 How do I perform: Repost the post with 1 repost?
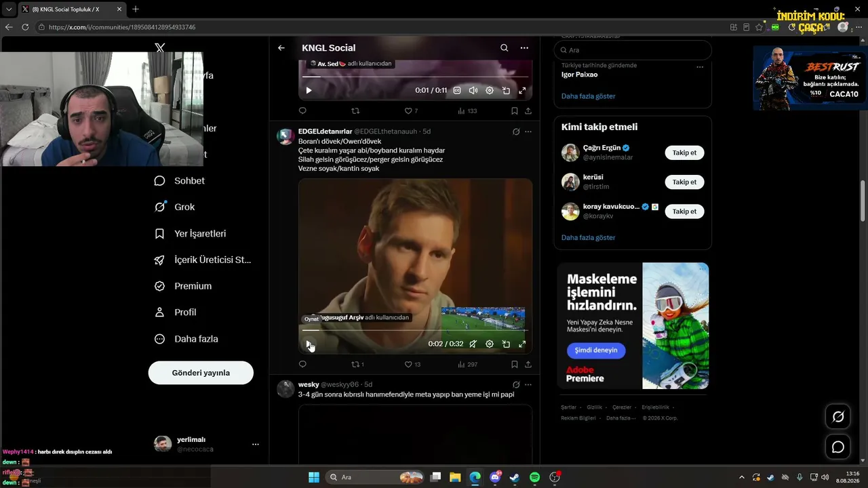tap(357, 364)
